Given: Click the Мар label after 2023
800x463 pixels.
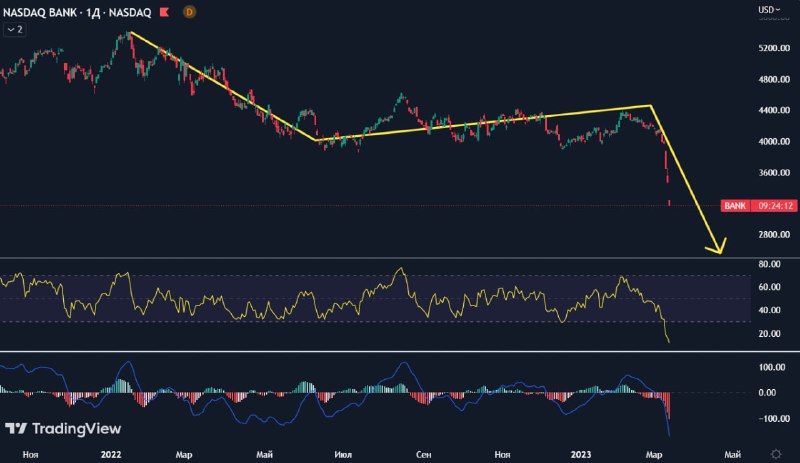Looking at the screenshot, I should click(654, 454).
